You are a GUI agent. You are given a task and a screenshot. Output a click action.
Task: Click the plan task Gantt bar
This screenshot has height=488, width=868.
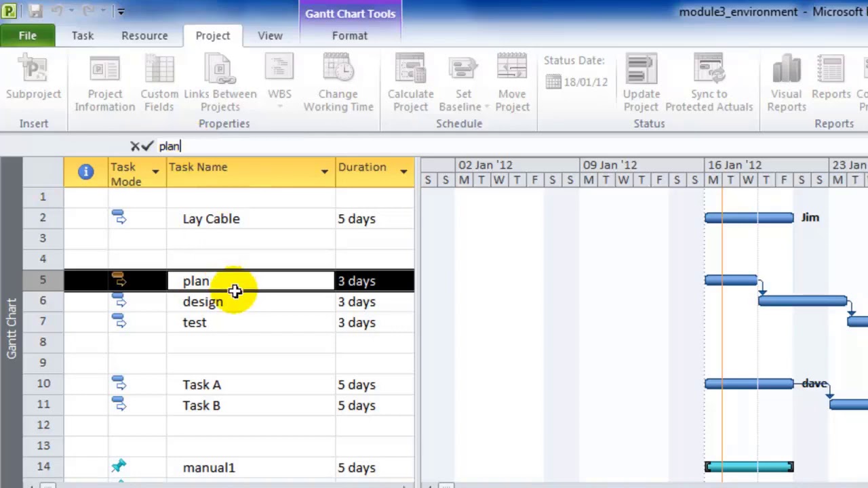(x=731, y=280)
